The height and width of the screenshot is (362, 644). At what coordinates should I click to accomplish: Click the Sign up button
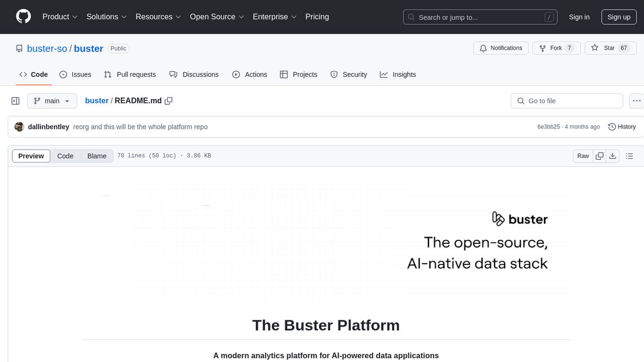(x=619, y=17)
